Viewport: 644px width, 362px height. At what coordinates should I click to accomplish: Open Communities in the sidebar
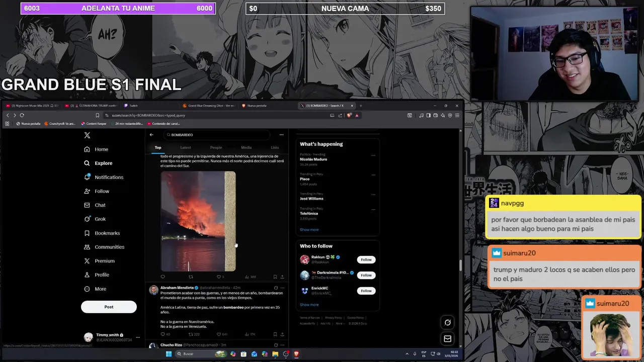tap(104, 247)
